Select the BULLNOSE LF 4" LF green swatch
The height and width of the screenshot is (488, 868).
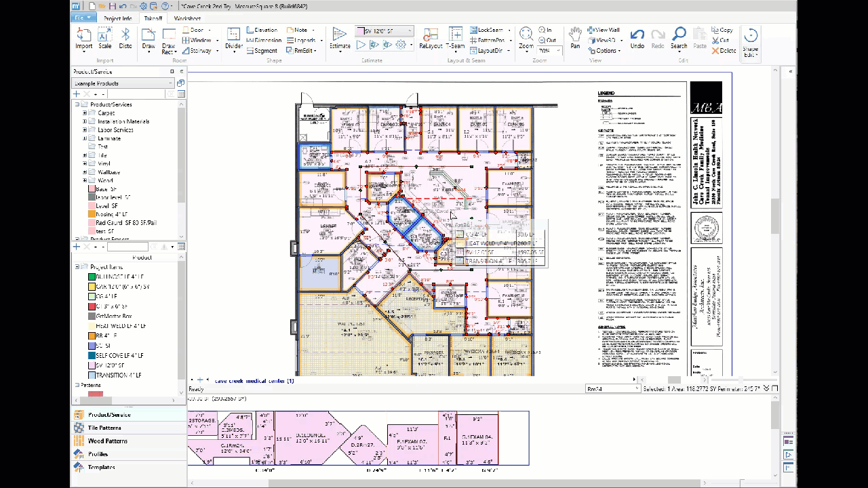[x=92, y=277]
